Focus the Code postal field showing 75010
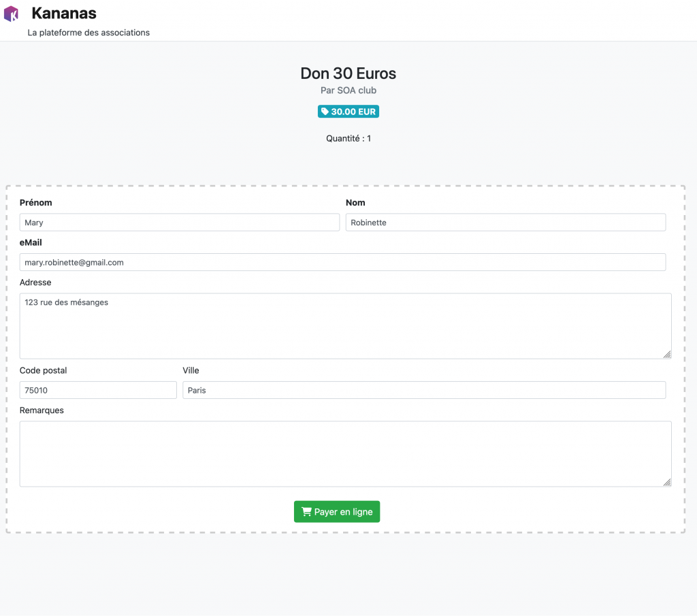The height and width of the screenshot is (616, 697). click(x=98, y=390)
